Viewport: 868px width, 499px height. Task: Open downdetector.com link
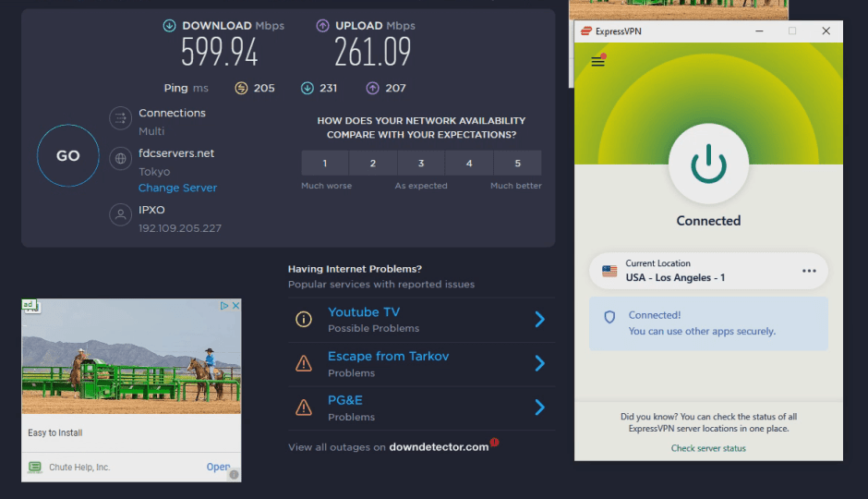coord(439,447)
